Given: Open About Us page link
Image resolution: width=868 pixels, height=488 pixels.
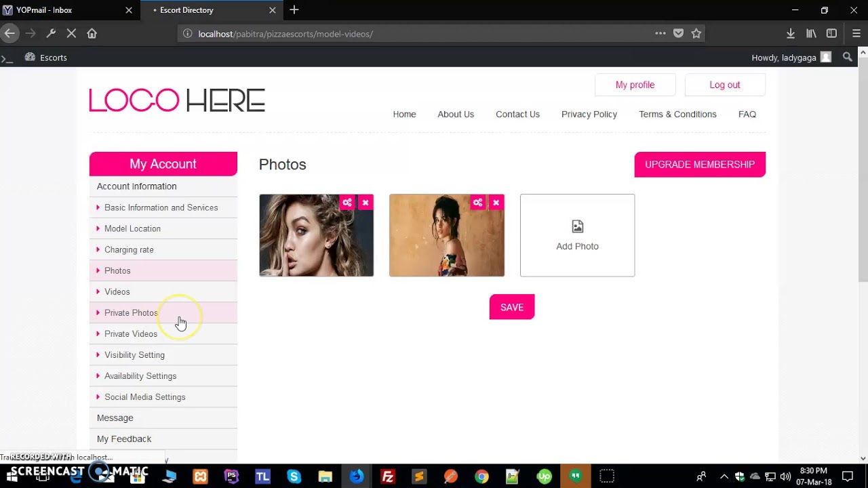Looking at the screenshot, I should point(456,114).
